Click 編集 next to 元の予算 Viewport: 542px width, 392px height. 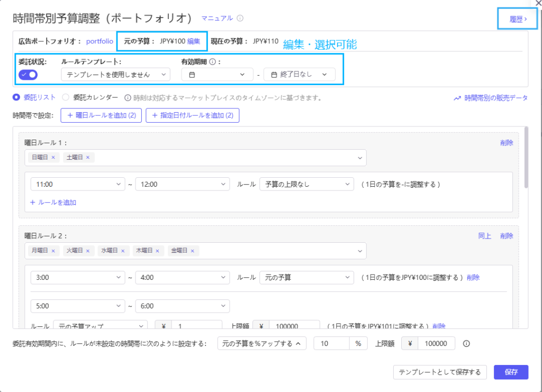[194, 41]
